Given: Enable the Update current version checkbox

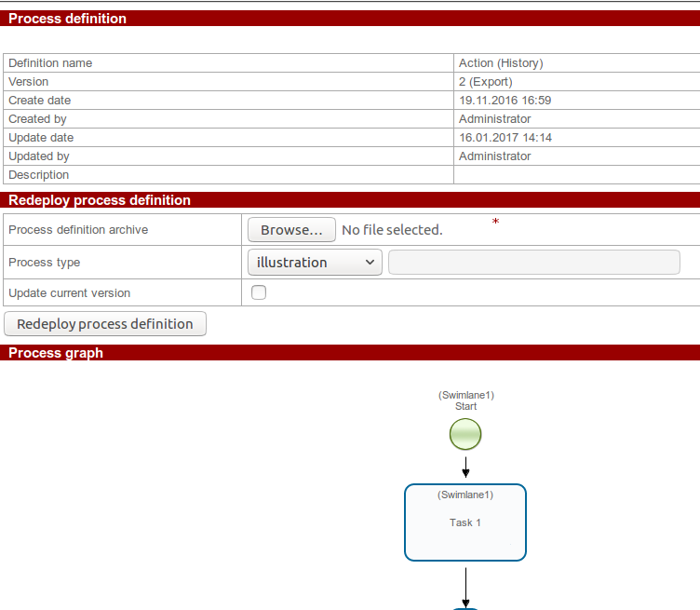Looking at the screenshot, I should (259, 292).
